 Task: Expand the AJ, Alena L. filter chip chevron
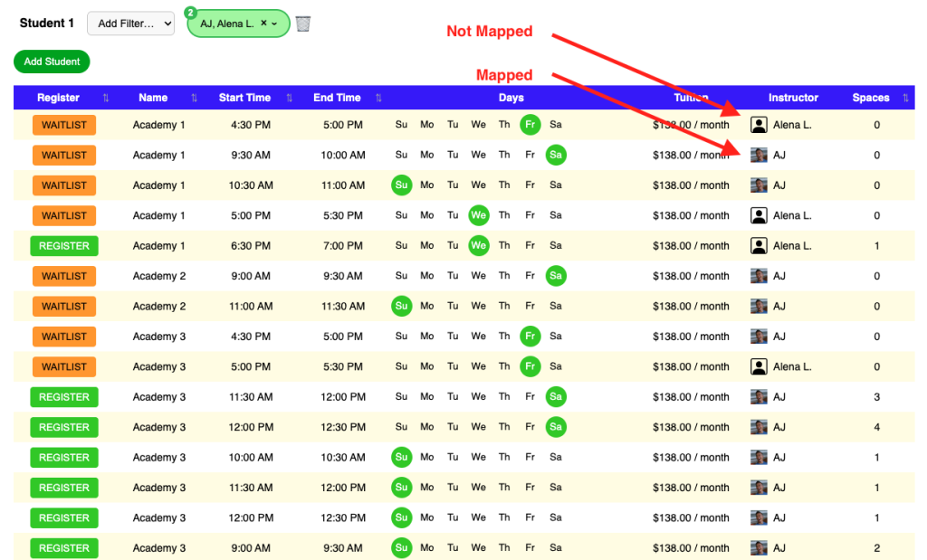(x=274, y=24)
